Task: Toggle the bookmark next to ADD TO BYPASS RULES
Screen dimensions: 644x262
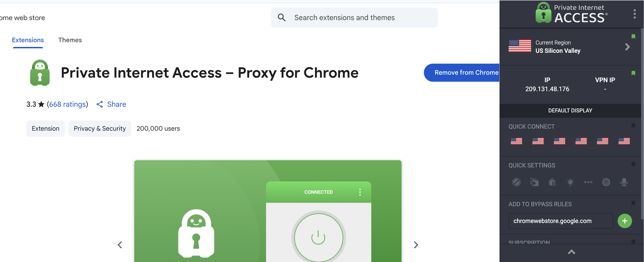Action: (633, 204)
